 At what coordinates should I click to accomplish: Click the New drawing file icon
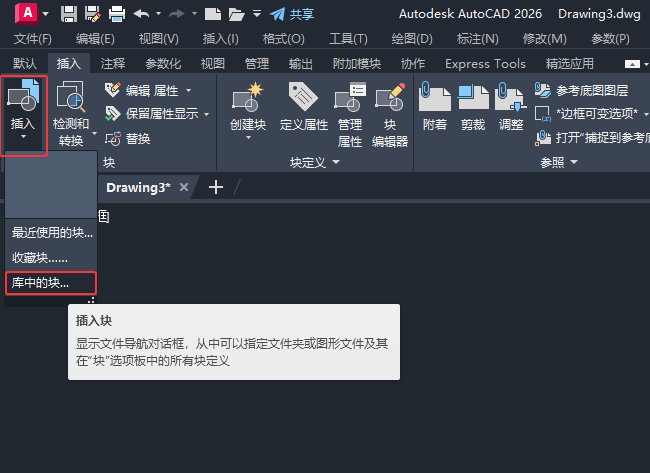tap(213, 14)
